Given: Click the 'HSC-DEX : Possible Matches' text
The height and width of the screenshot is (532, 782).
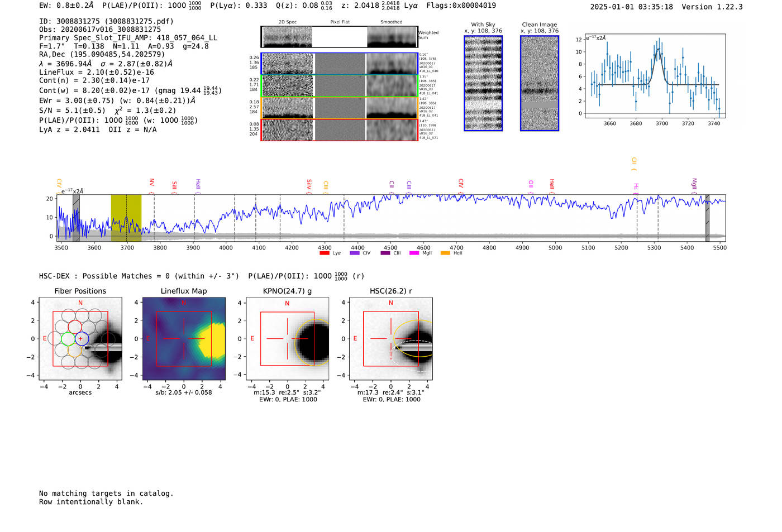Looking at the screenshot, I should pyautogui.click(x=96, y=276).
